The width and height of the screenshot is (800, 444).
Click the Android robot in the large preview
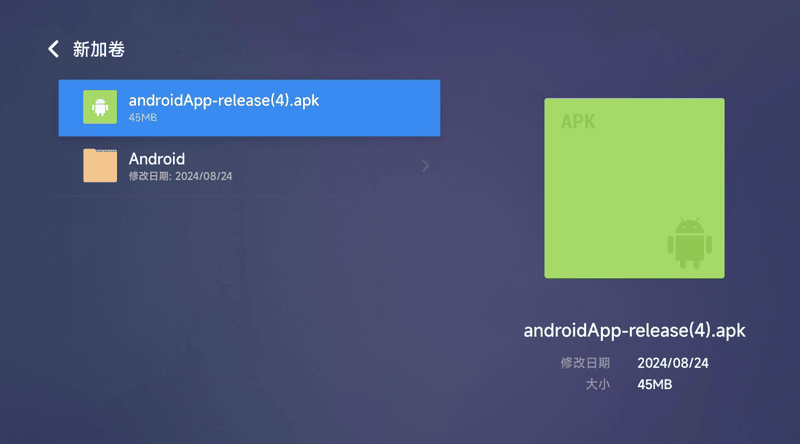point(687,243)
